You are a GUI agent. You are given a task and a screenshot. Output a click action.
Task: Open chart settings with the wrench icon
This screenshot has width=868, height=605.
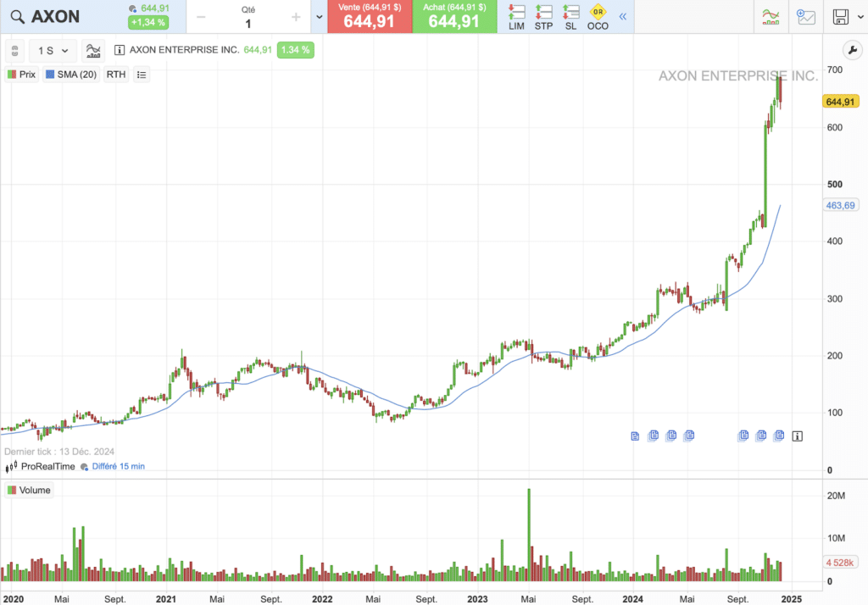tap(853, 50)
